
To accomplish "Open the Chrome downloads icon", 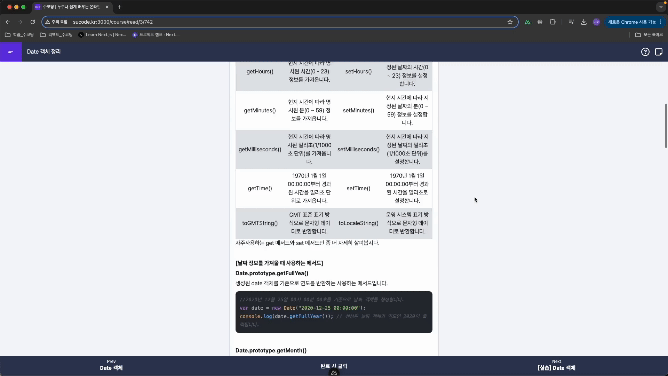I will (x=584, y=22).
